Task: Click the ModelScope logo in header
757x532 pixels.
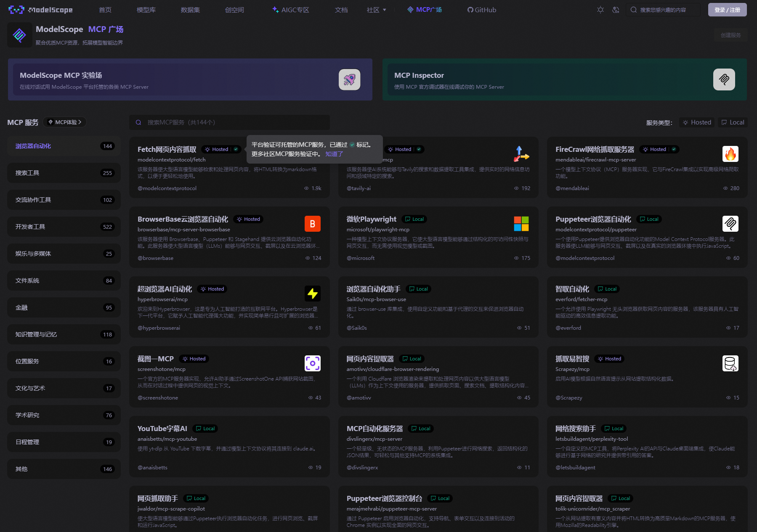Action: click(40, 10)
